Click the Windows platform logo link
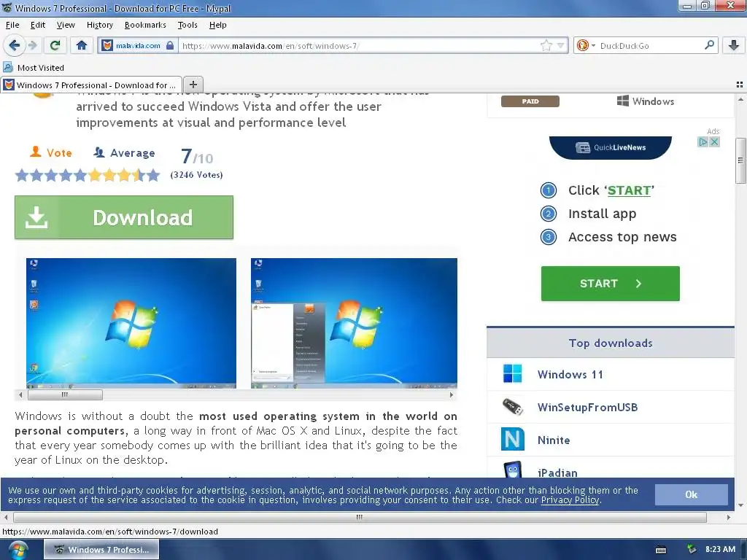This screenshot has width=747, height=560. [646, 101]
